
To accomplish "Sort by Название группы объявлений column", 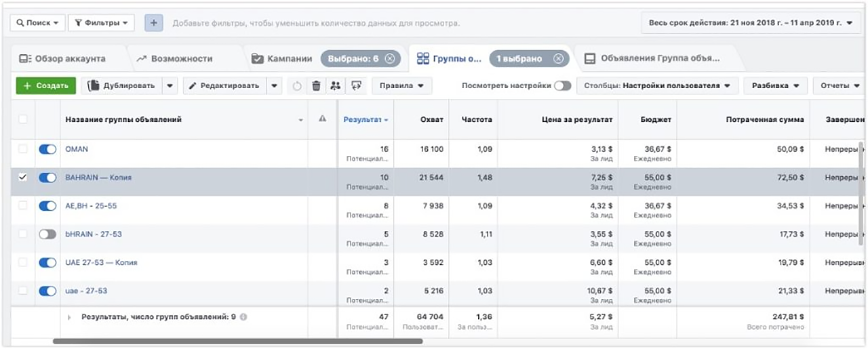I will [123, 119].
